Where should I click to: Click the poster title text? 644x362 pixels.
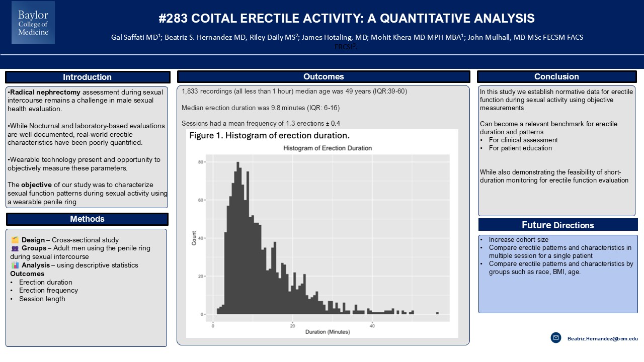coord(346,19)
